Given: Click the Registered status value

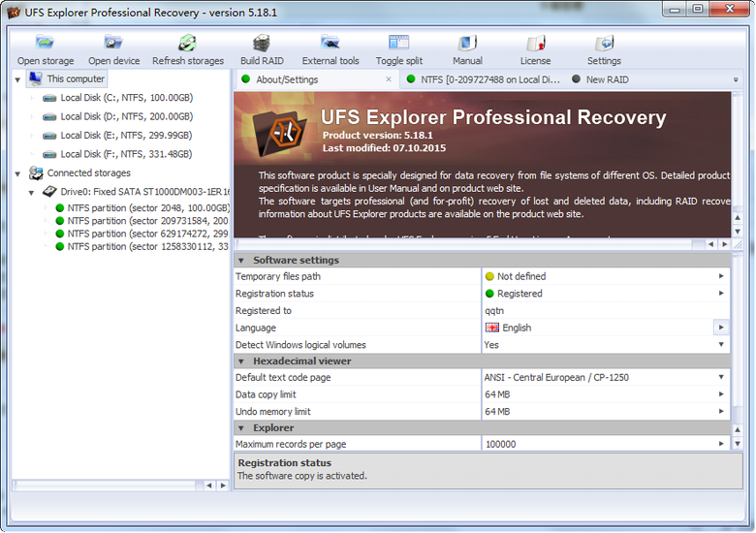Looking at the screenshot, I should coord(520,294).
